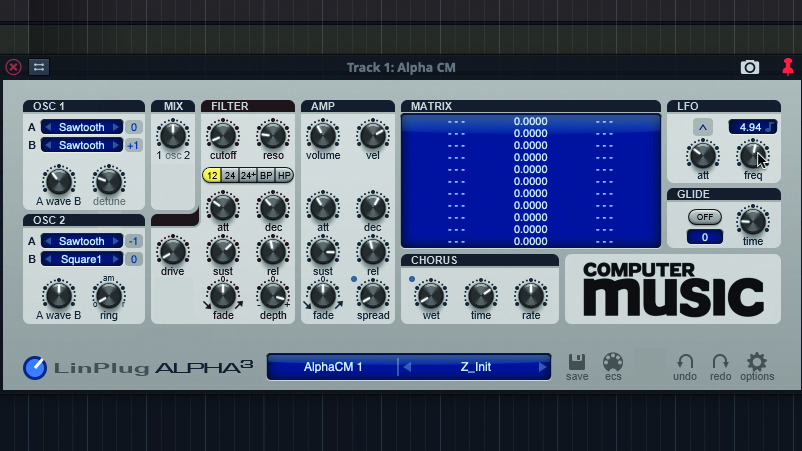802x451 pixels.
Task: Click the LFO freq knob
Action: click(x=753, y=155)
